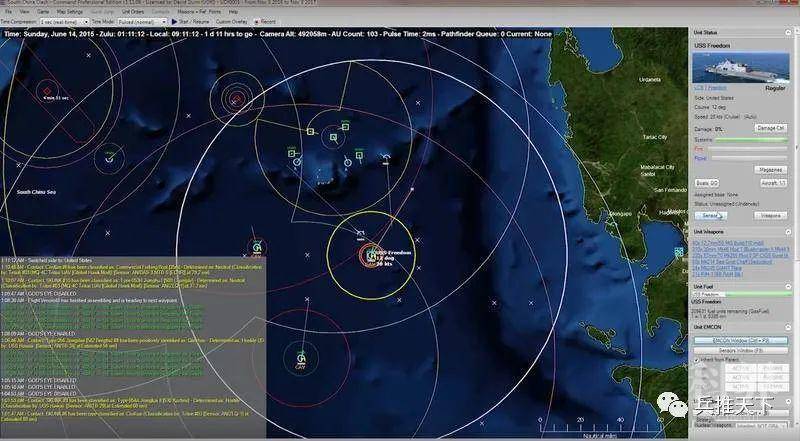Screen dimensions: 800x441
Task: Collapse the Unit Status panel
Action: pos(788,33)
